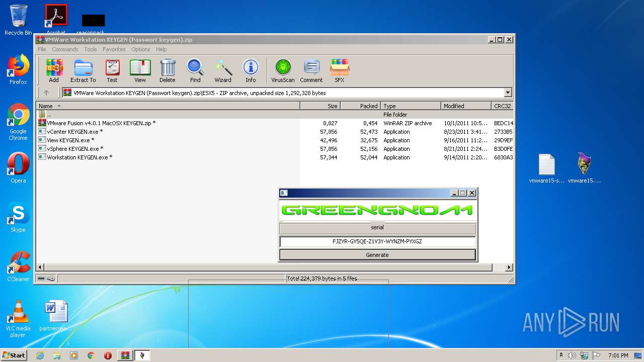Open the Commands menu
644x362 pixels.
pos(65,49)
